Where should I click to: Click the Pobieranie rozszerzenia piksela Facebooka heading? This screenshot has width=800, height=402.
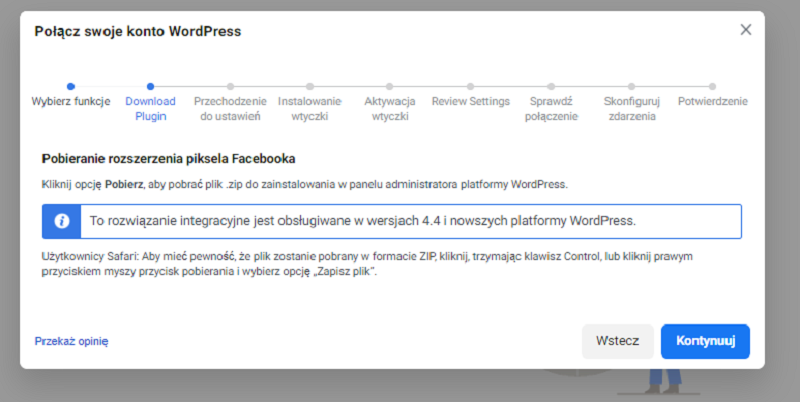click(168, 159)
